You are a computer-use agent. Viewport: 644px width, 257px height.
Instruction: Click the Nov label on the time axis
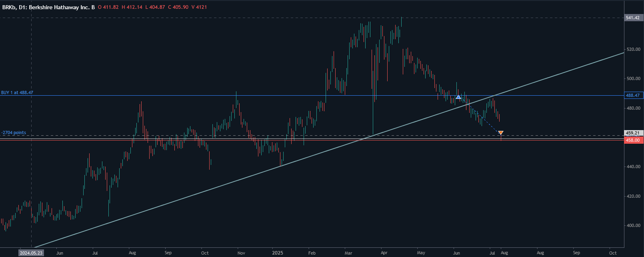tap(241, 253)
